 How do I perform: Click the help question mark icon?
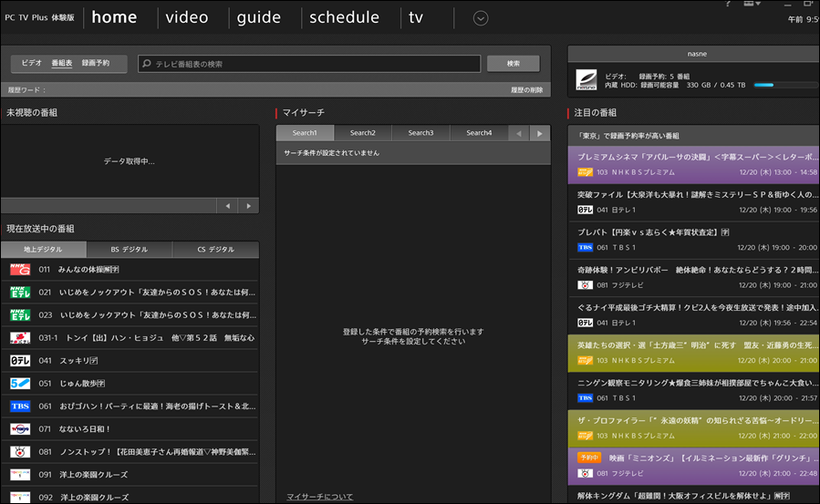coord(728,3)
